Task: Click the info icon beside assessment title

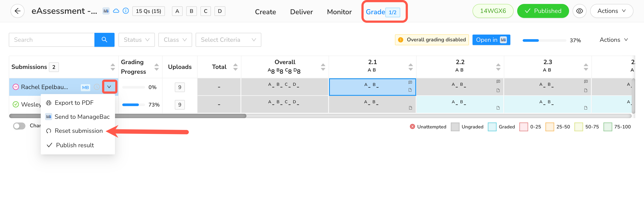Action: pos(126,11)
